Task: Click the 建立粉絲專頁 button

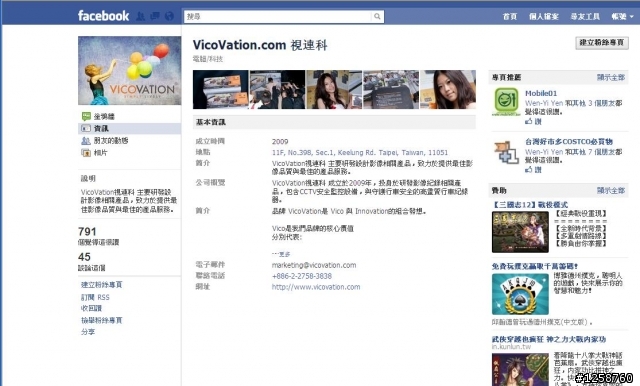Action: (x=602, y=42)
